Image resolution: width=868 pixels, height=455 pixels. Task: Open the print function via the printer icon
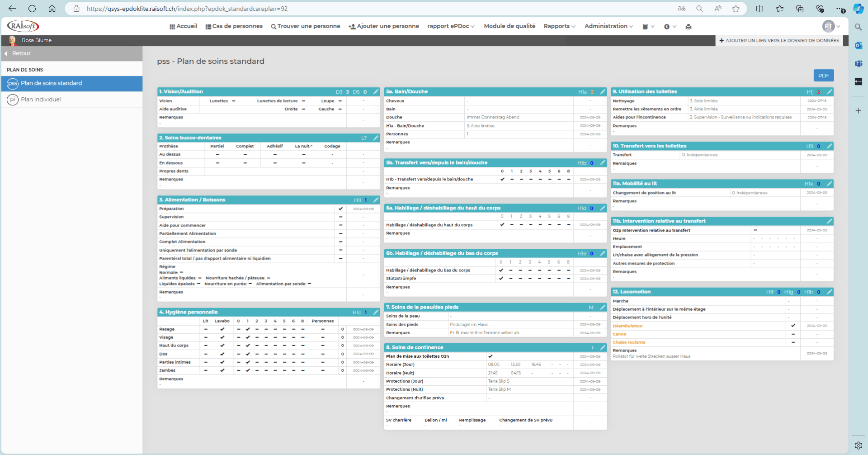tap(689, 26)
